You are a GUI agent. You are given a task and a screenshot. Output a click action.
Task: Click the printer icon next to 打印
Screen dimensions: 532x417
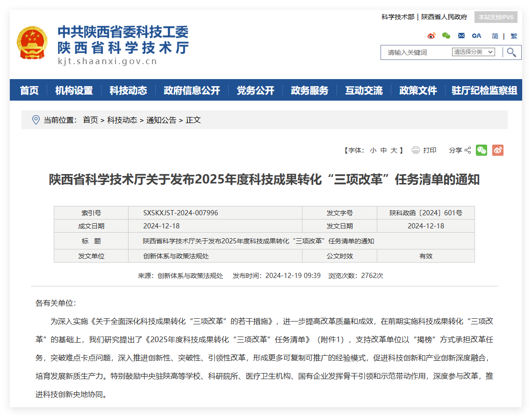[x=416, y=150]
